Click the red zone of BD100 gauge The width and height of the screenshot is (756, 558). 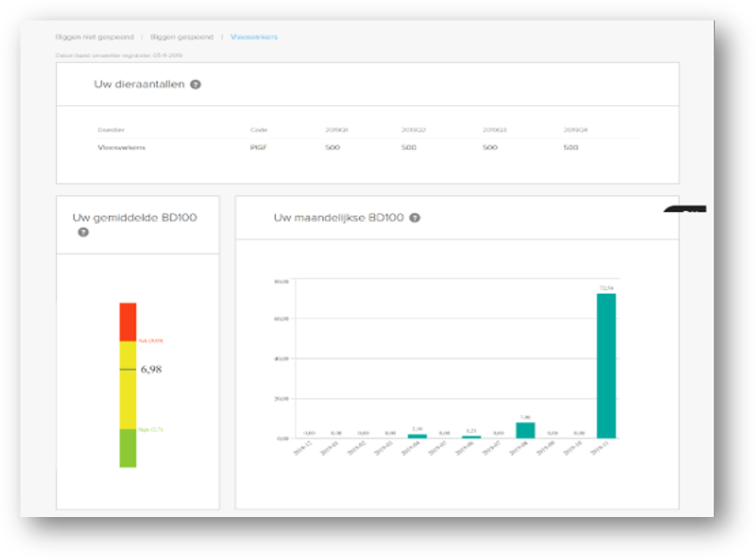coord(128,321)
